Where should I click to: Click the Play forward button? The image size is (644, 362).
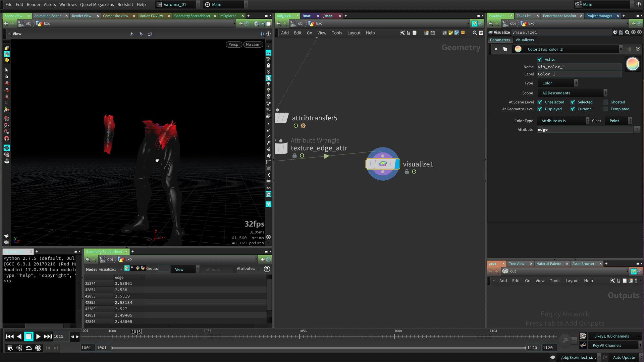[x=38, y=337]
